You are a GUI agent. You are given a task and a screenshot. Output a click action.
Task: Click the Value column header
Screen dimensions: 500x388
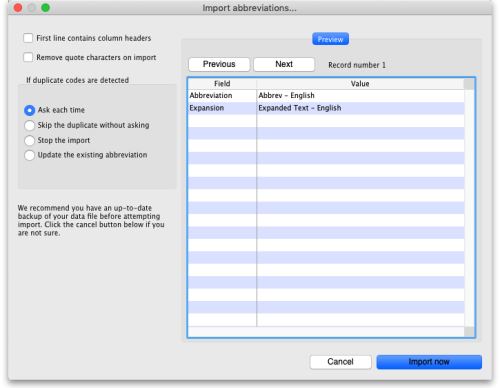360,84
